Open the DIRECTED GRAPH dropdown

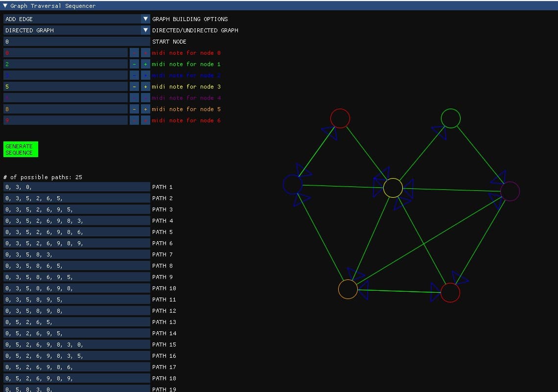pos(76,30)
